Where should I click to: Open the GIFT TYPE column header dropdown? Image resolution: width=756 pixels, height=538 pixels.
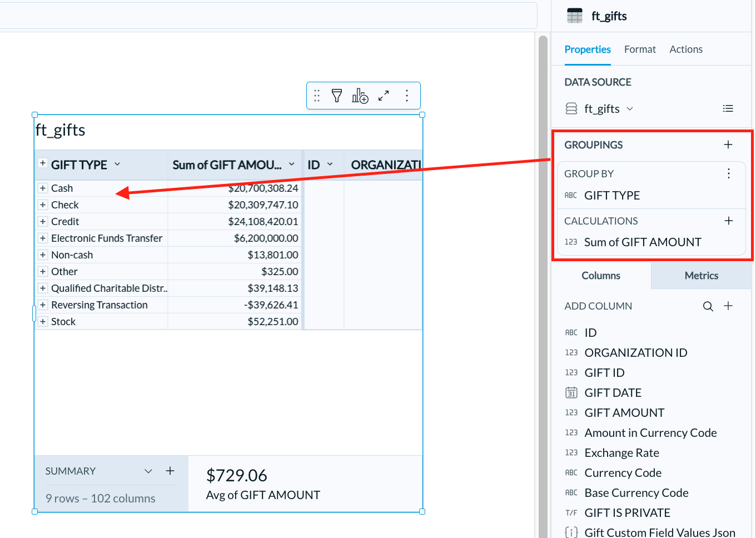(117, 165)
